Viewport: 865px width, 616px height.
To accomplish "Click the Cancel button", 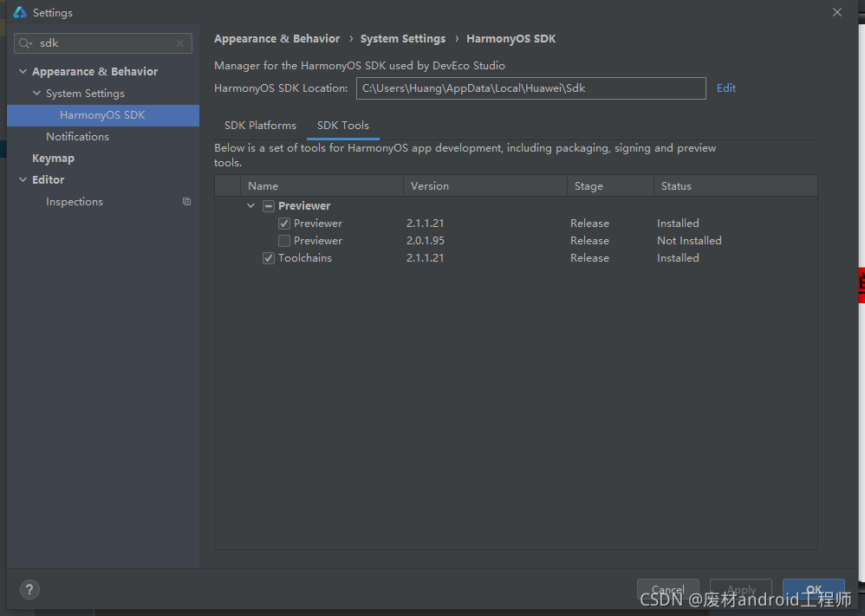I will (x=668, y=589).
